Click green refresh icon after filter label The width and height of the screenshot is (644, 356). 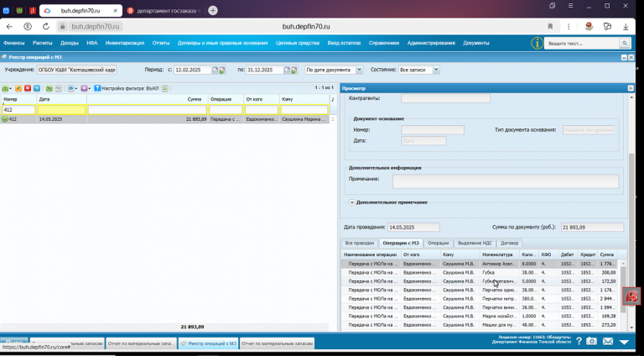coord(164,88)
